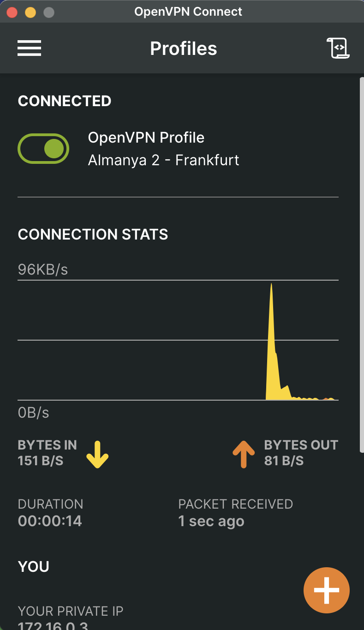Click the 96KB/s graph scale label
The height and width of the screenshot is (630, 364).
click(43, 270)
